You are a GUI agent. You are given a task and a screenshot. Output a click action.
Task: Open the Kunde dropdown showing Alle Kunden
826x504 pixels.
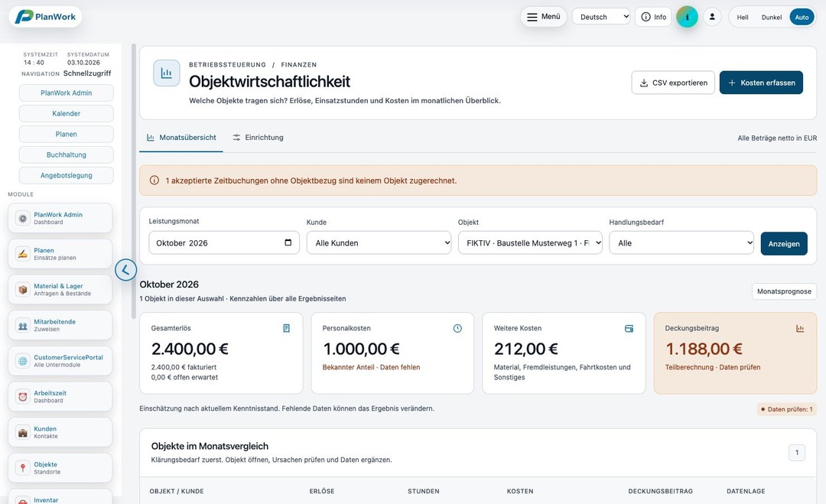[379, 242]
